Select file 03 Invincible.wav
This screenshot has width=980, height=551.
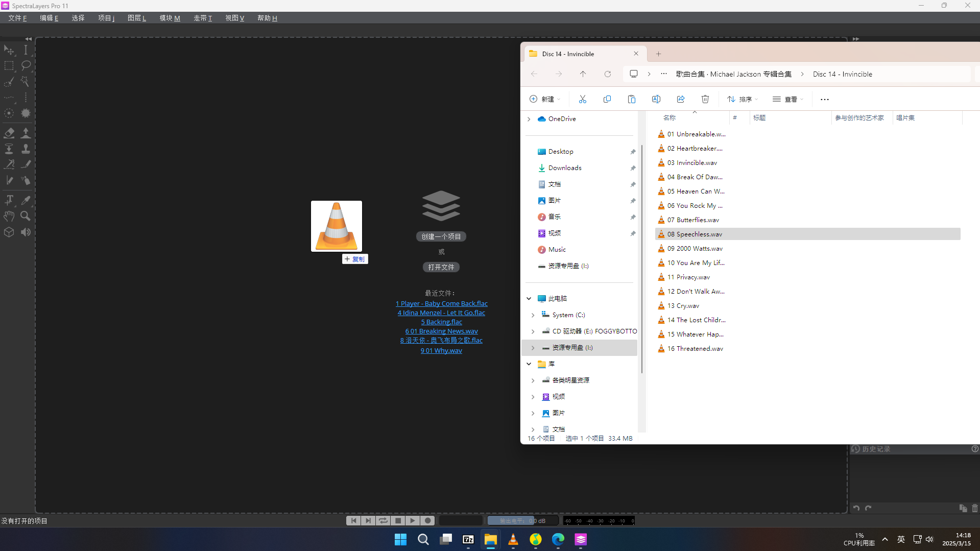click(692, 163)
